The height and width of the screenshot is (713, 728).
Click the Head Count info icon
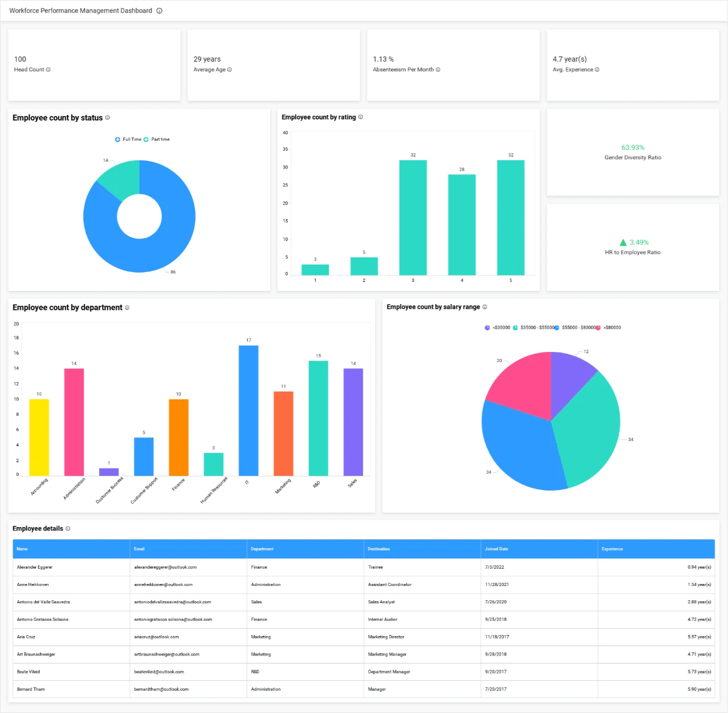48,70
